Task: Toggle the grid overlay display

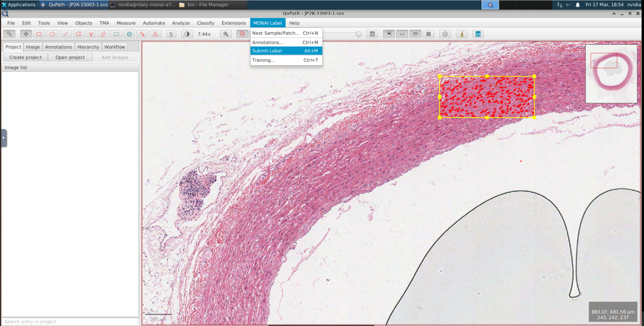Action: (428, 34)
